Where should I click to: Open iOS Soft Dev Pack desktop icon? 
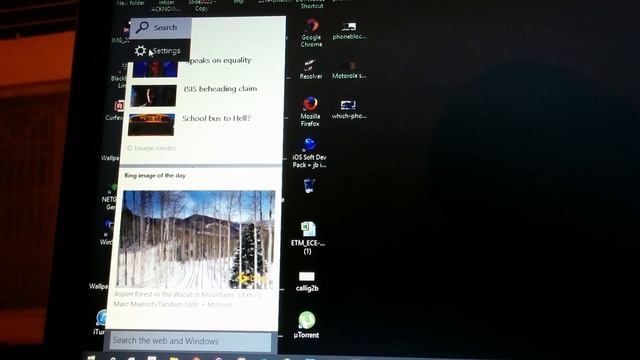pos(309,153)
